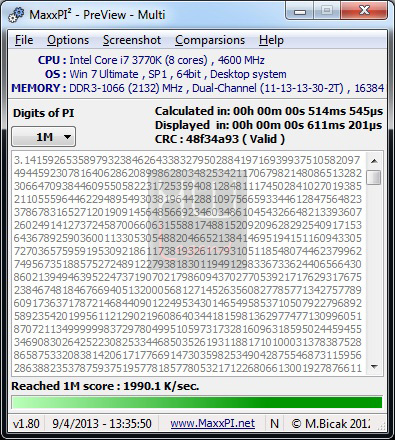
Task: Expand the Digits of PI 1M dropdown
Action: (x=44, y=137)
